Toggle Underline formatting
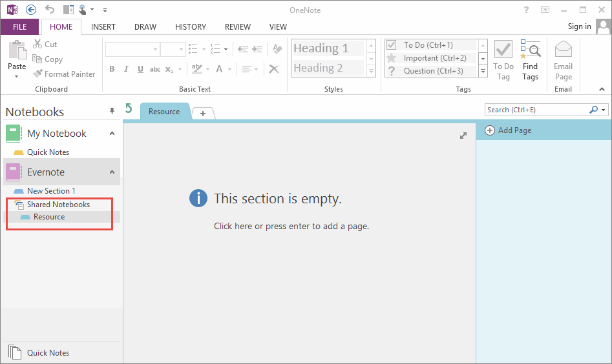Viewport: 612px width, 364px height. coord(140,69)
